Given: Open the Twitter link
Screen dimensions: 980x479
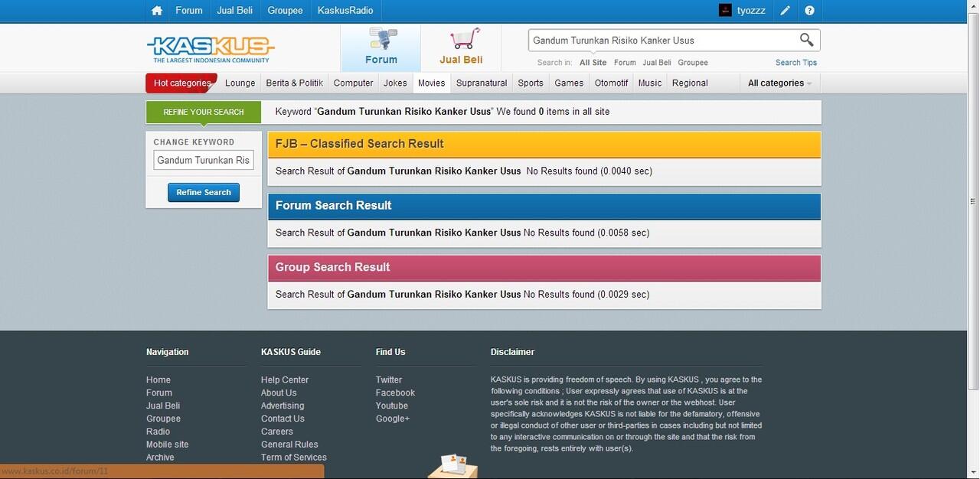Looking at the screenshot, I should [389, 380].
